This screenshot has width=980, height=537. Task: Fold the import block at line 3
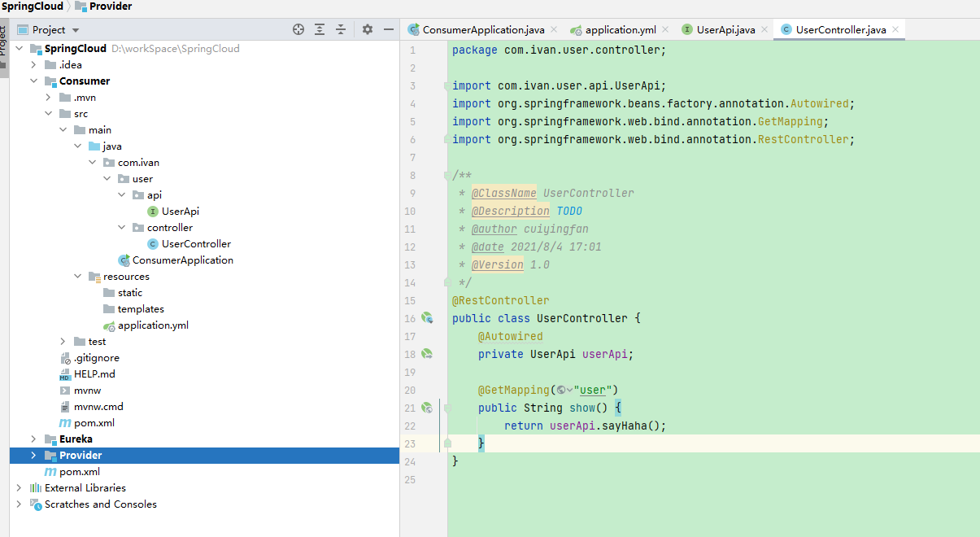click(446, 85)
